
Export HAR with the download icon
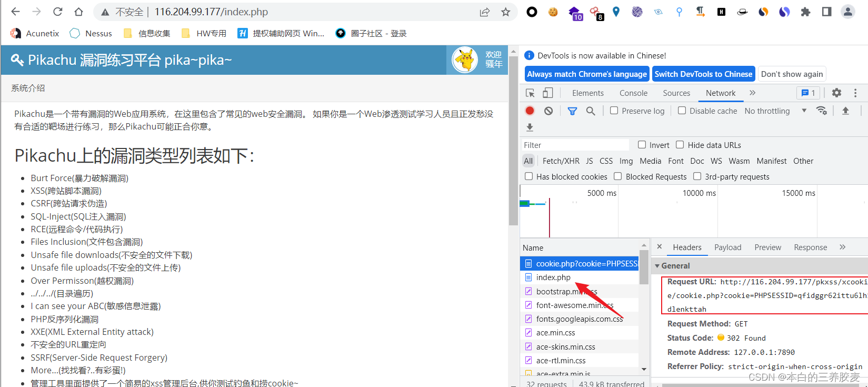pos(530,127)
